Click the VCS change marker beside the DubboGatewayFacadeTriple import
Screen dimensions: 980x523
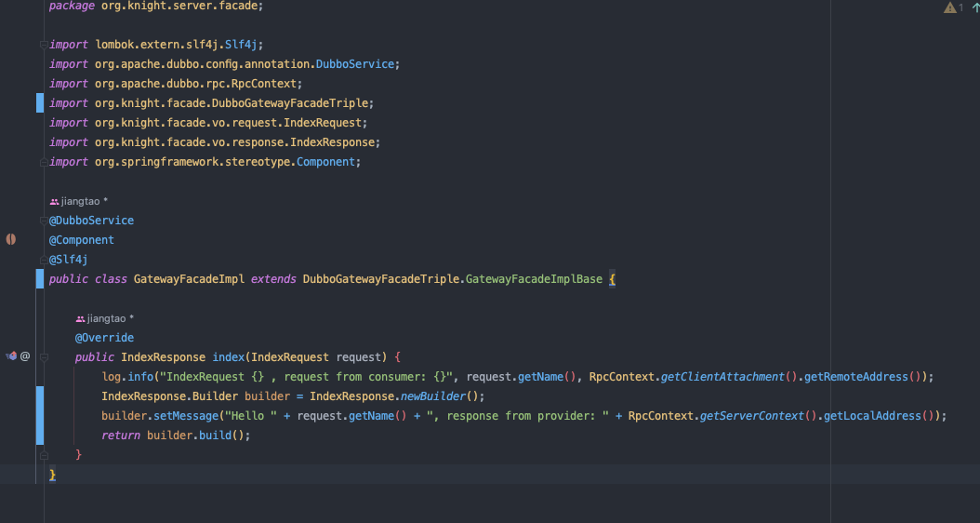40,102
